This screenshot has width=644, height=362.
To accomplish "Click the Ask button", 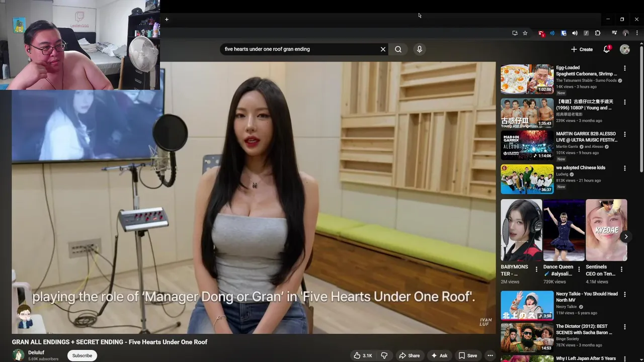I will click(439, 355).
